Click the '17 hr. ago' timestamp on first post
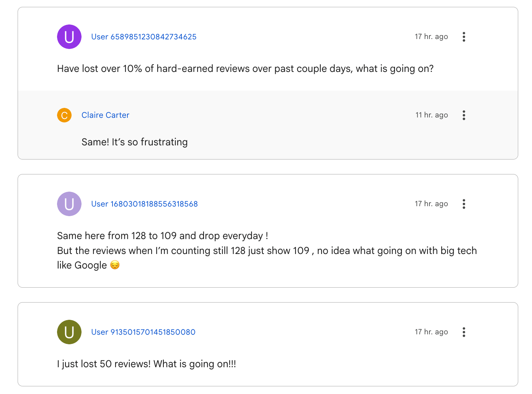Screen dimensions: 532x394 coord(431,37)
